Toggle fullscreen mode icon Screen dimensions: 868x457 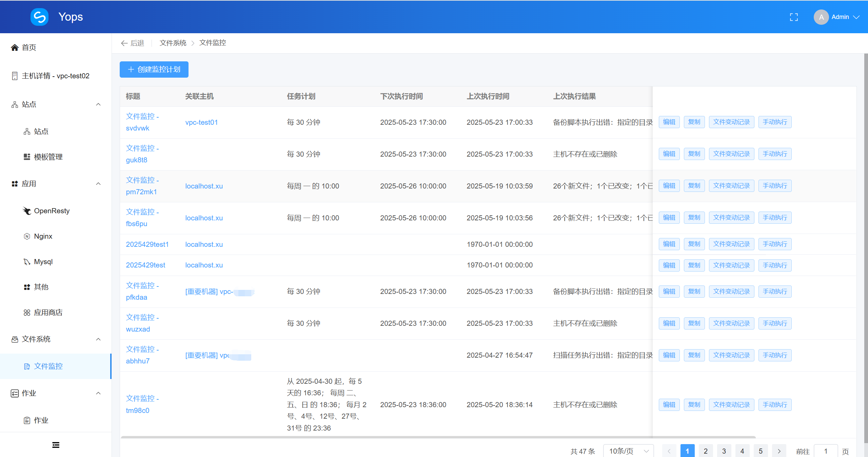tap(793, 17)
